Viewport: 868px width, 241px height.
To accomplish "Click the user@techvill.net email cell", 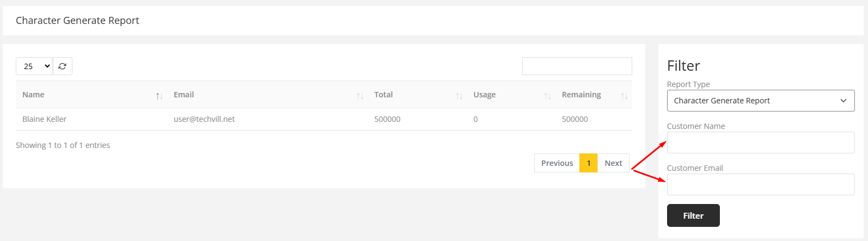I will (204, 119).
